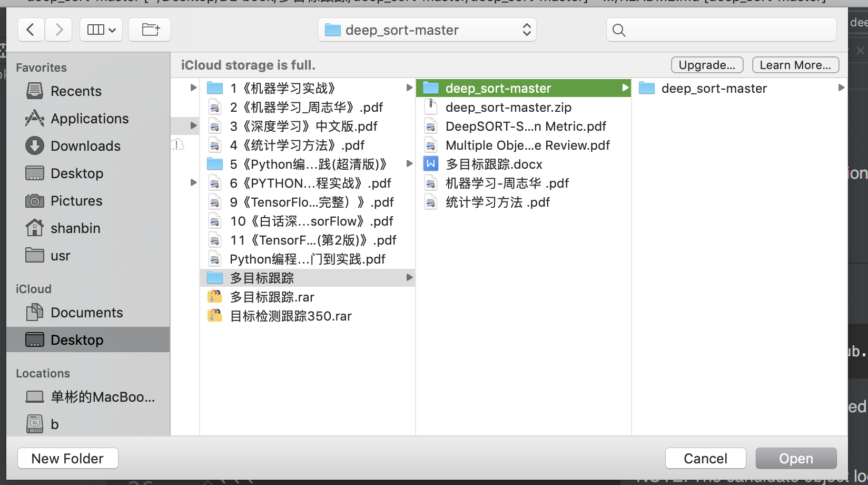Select the Recents item in the Favorites sidebar
This screenshot has height=485, width=868.
coord(75,91)
